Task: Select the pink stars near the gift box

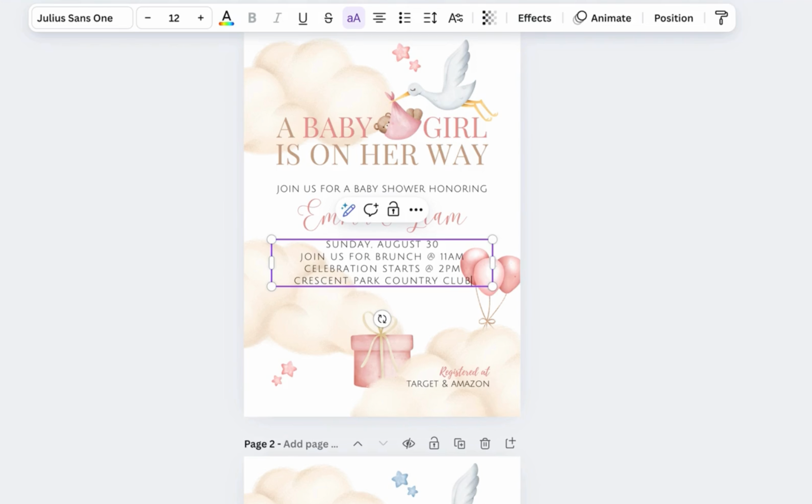Action: (x=284, y=373)
